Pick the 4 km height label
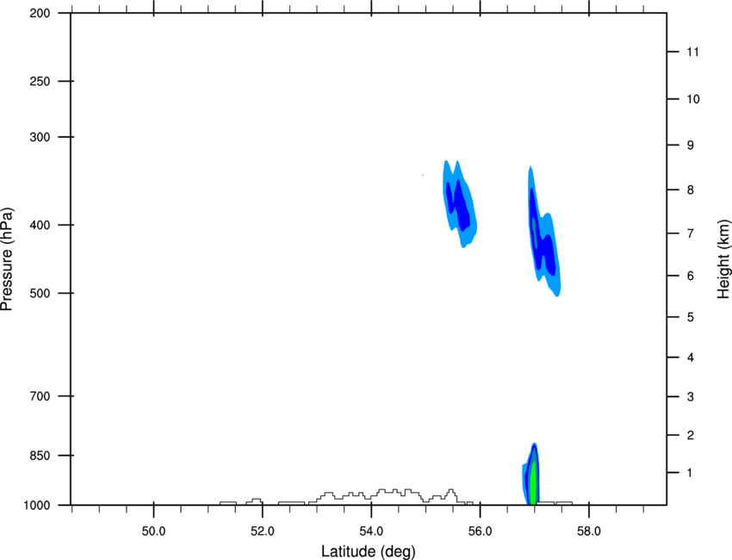732x560 pixels. 691,358
